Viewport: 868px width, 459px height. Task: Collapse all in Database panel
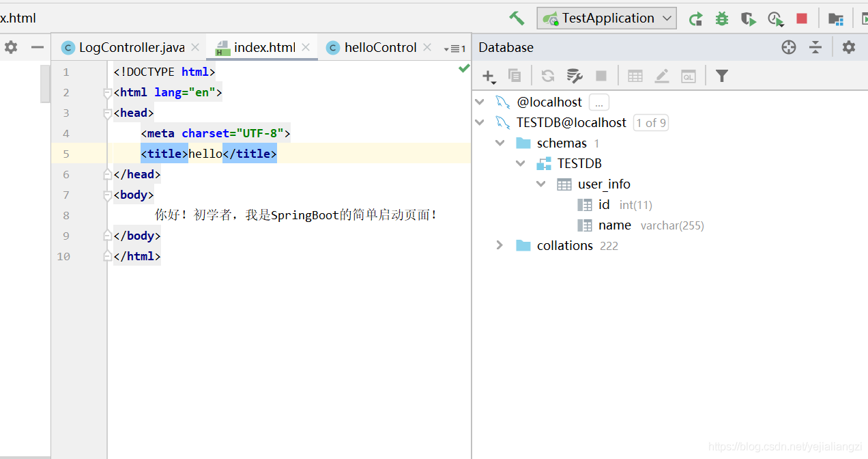[815, 47]
